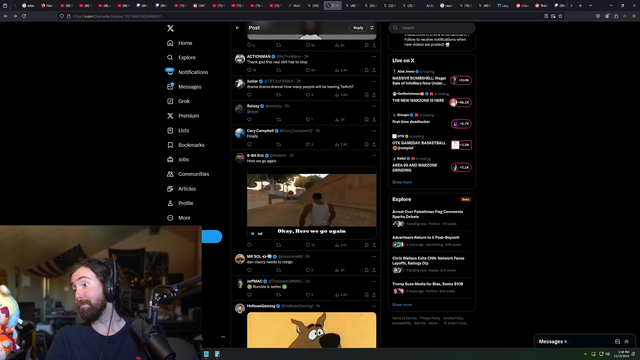Open more options on Swizzy's reply
The height and width of the screenshot is (360, 640).
pos(374,106)
